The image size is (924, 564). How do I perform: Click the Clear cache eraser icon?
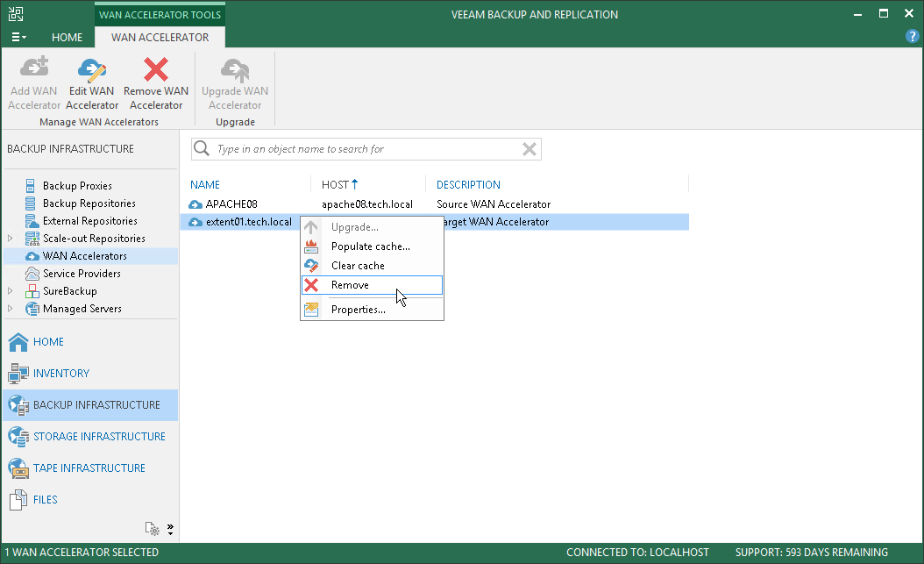(x=311, y=266)
